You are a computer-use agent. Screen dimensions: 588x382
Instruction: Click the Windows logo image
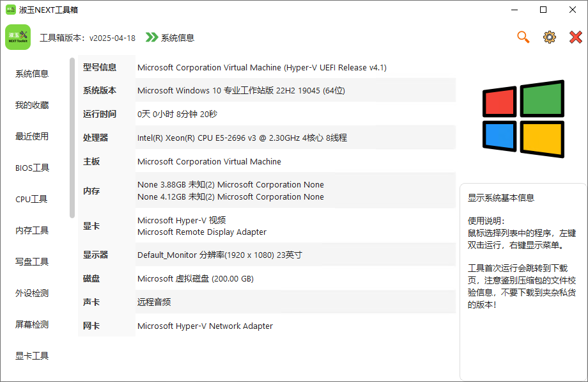[523, 118]
